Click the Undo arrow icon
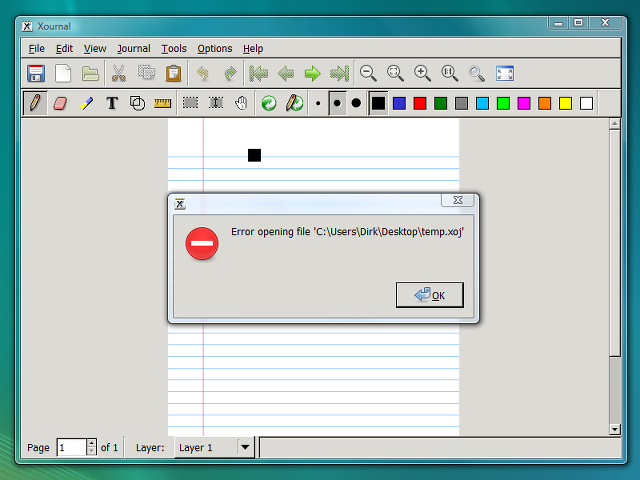Viewport: 640px width, 480px height. coord(203,73)
